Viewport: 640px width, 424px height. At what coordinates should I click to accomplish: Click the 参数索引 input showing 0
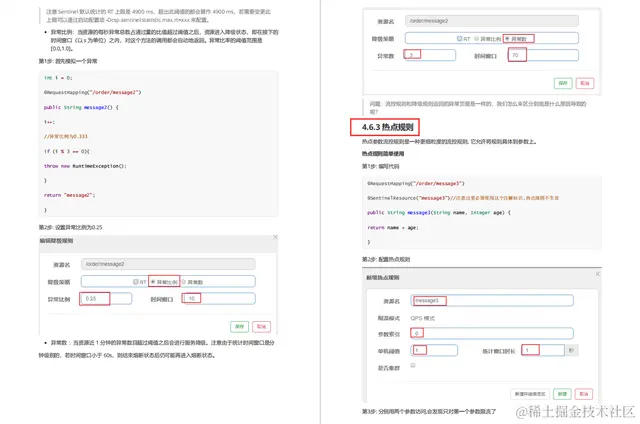click(x=492, y=333)
